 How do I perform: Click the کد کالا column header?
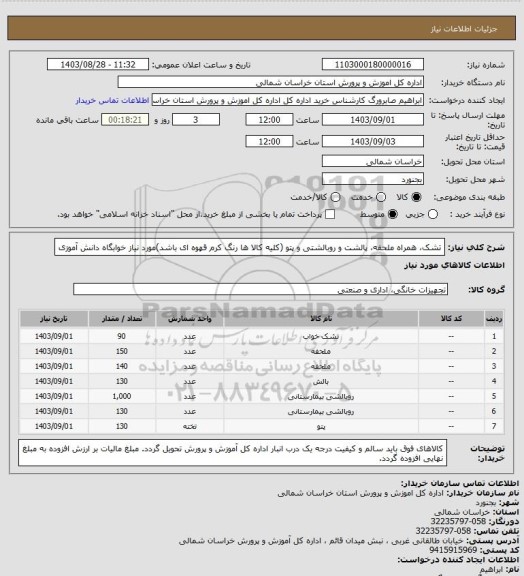[x=451, y=319]
